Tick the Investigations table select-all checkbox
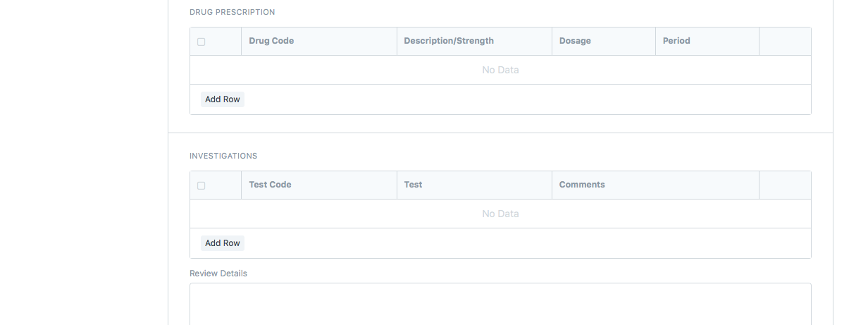 [201, 185]
